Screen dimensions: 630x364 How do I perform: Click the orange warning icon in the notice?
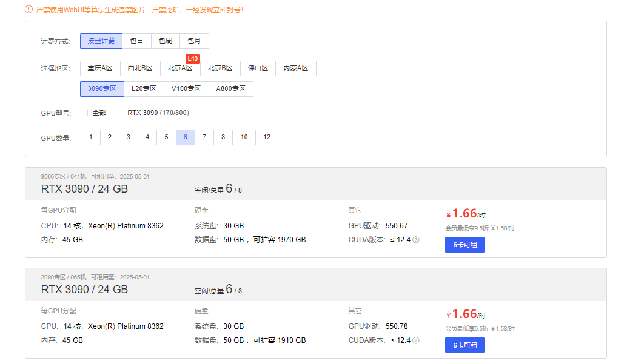pyautogui.click(x=29, y=9)
